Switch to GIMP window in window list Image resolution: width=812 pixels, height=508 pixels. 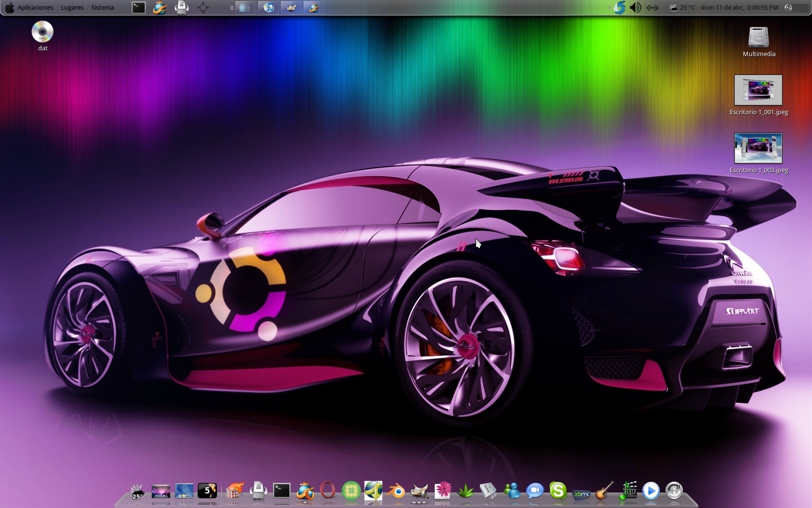[x=291, y=7]
